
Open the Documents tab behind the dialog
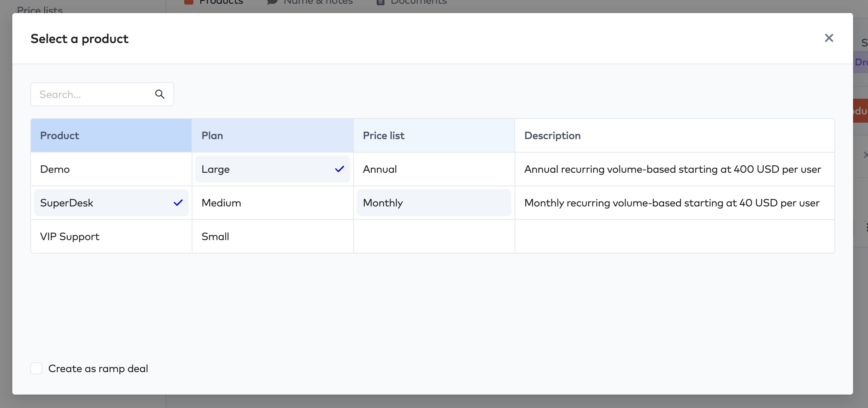[x=411, y=2]
